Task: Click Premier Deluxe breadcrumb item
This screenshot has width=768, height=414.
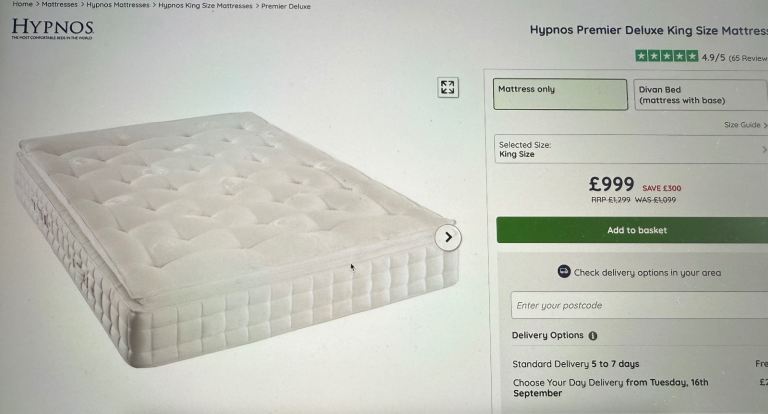Action: [286, 6]
